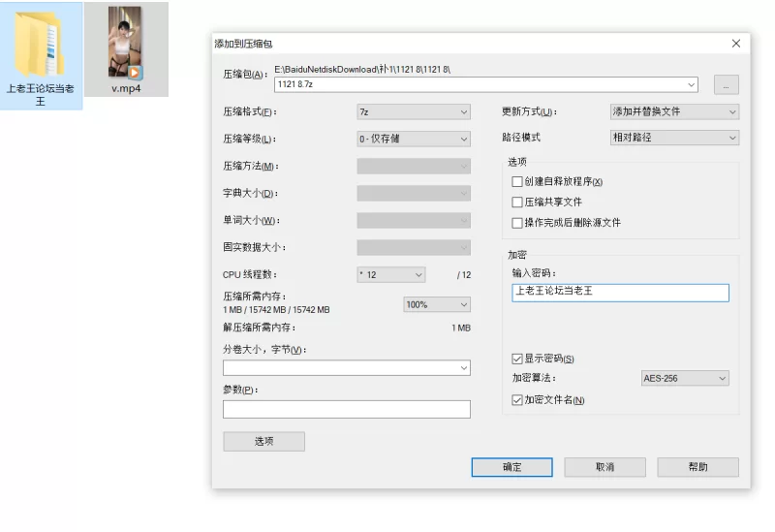Open the 路径模式 dropdown 相对路径
Screen dimensions: 775x532
(x=674, y=138)
